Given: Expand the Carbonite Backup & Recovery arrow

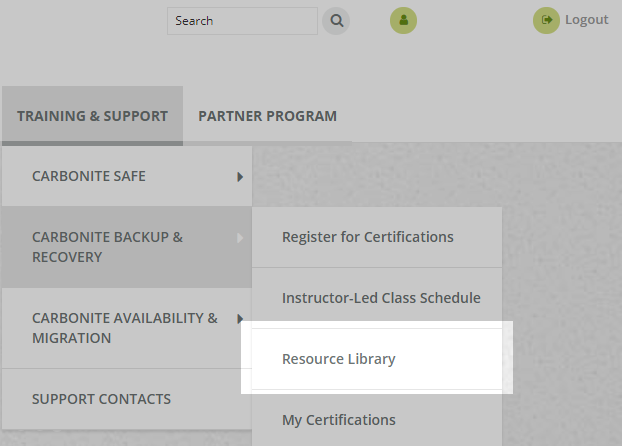Looking at the screenshot, I should point(240,238).
